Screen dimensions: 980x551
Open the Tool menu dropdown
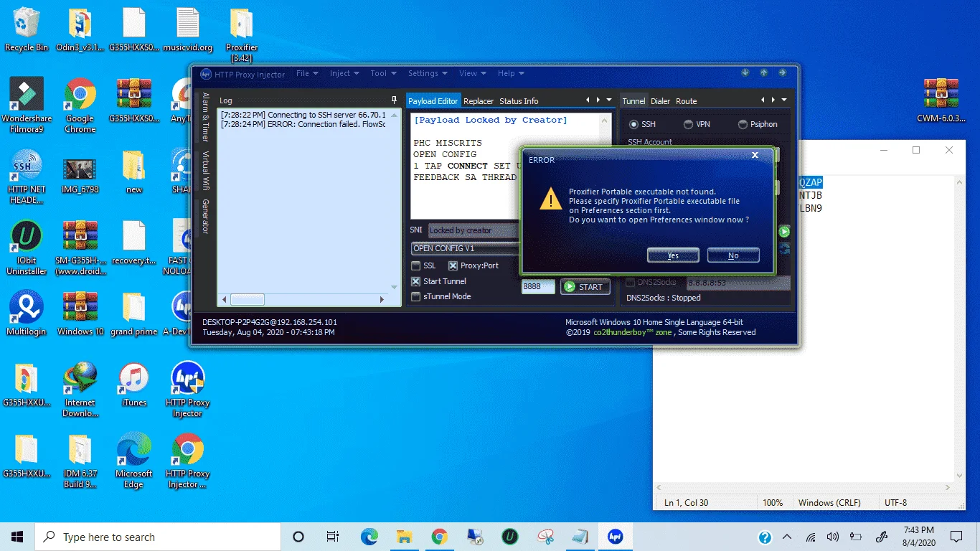click(x=383, y=73)
